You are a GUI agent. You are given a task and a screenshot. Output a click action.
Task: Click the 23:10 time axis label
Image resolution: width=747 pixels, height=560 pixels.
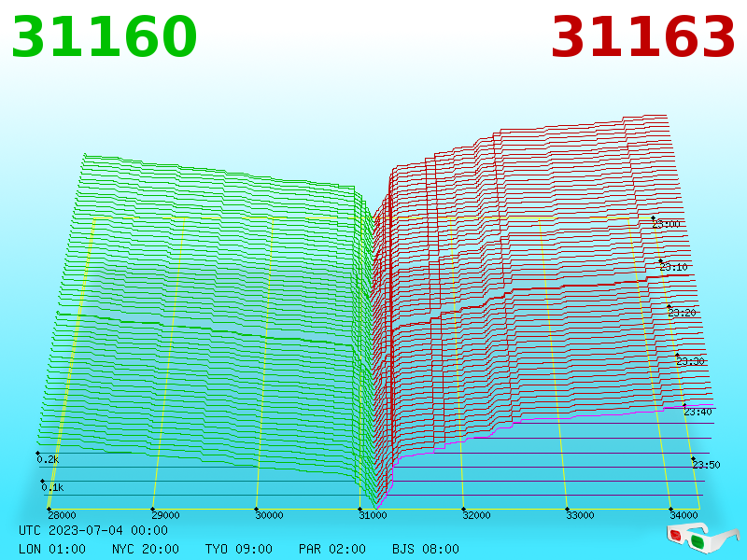coord(673,267)
